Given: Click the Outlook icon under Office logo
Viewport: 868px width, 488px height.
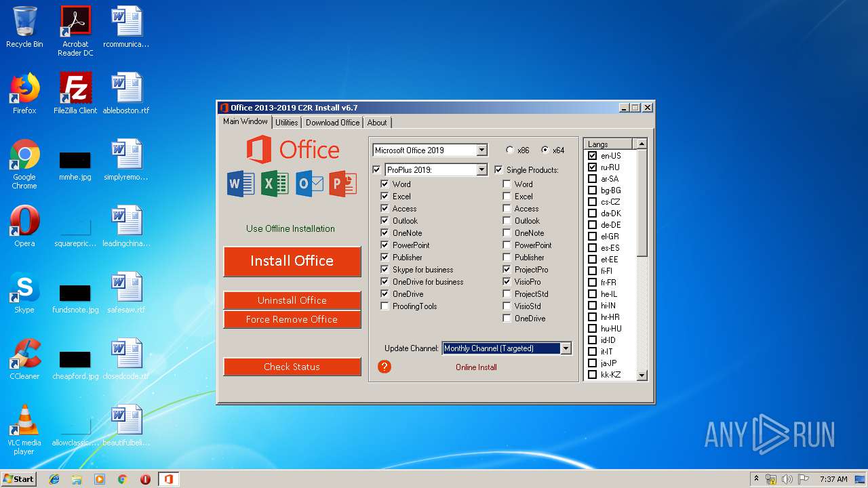Looking at the screenshot, I should pyautogui.click(x=309, y=184).
